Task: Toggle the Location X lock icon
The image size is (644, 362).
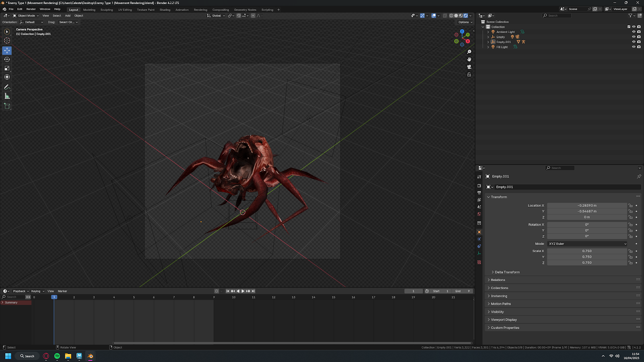Action: (x=630, y=206)
